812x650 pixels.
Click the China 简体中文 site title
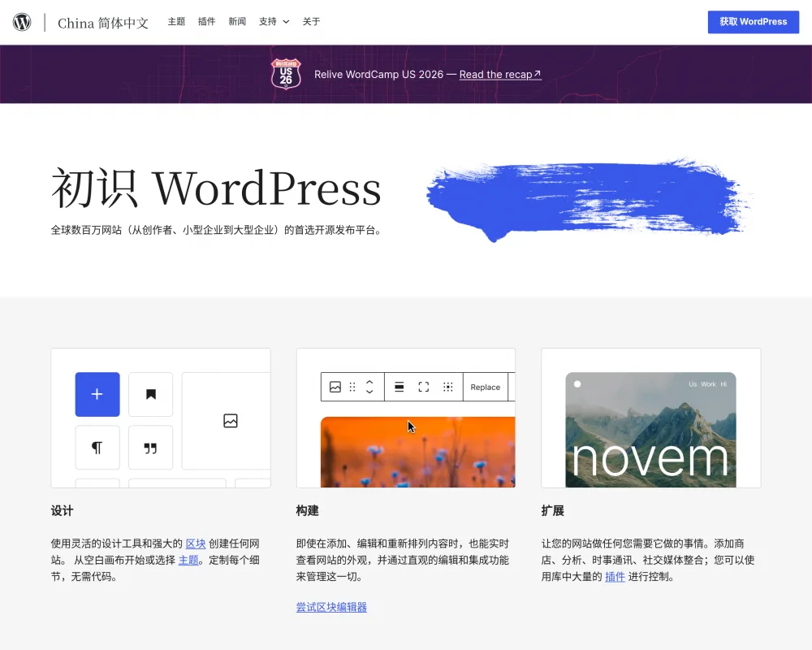coord(103,23)
